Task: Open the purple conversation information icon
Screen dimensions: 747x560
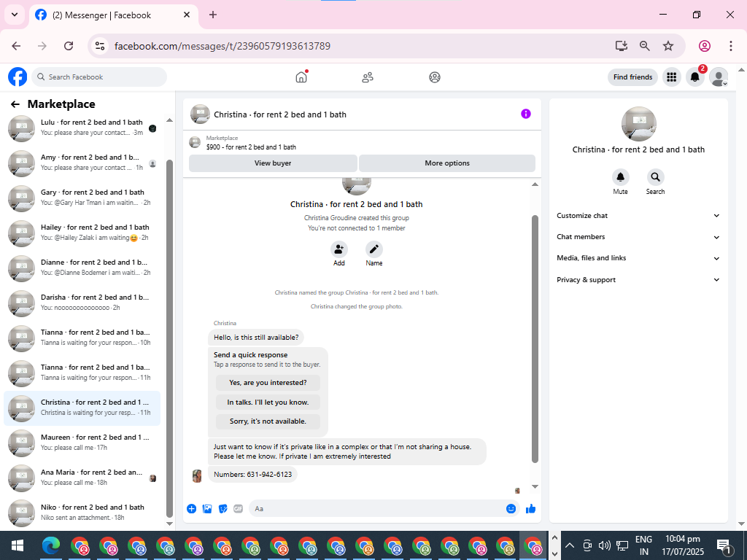Action: (525, 114)
